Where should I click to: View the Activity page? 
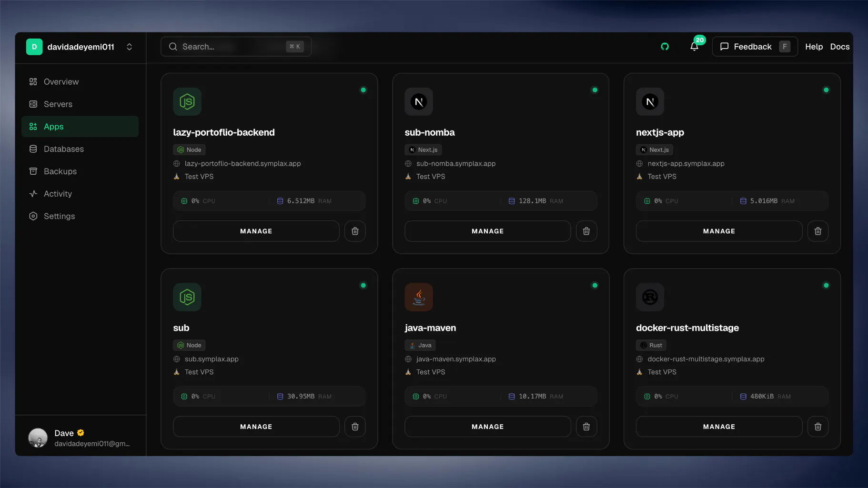tap(80, 194)
